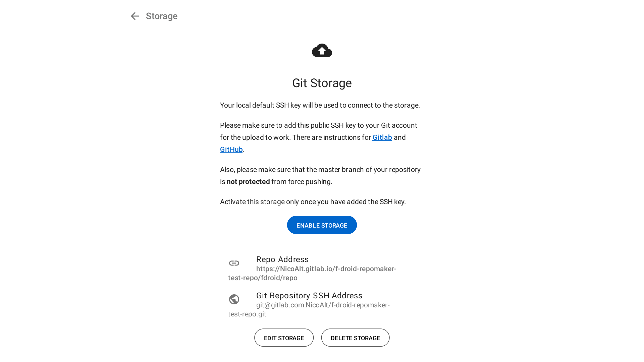The width and height of the screenshot is (644, 362).
Task: Click the bold 'not protected' text
Action: pyautogui.click(x=248, y=182)
